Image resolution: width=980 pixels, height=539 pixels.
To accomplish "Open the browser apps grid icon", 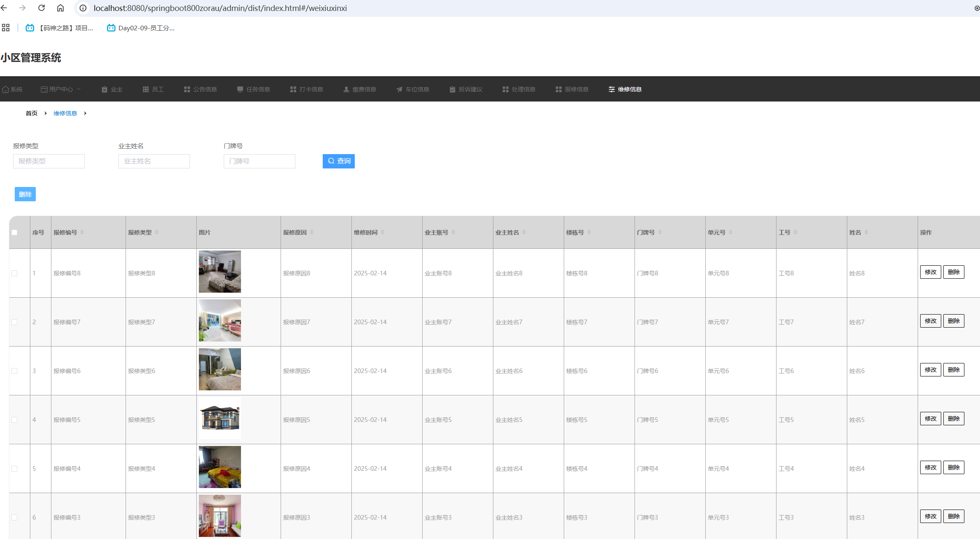I will tap(5, 28).
